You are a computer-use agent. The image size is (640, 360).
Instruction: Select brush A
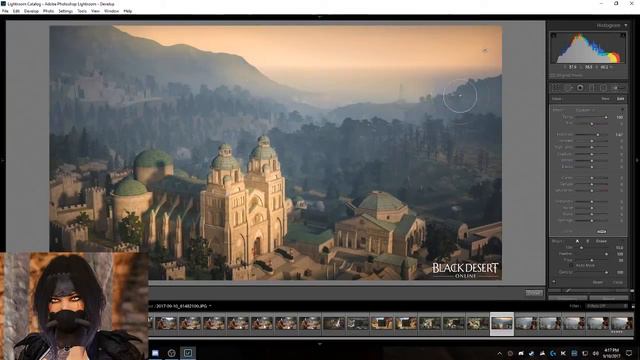[577, 241]
